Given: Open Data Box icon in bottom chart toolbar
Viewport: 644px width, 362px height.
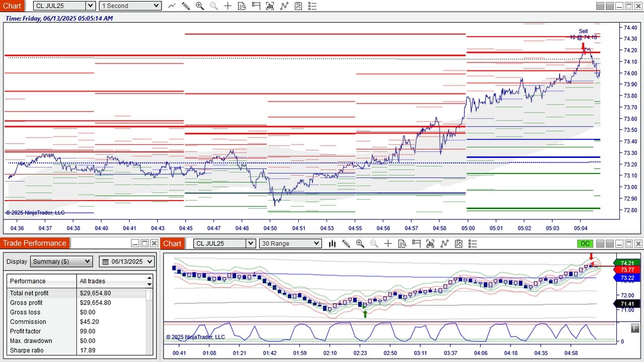Looking at the screenshot, I should coord(402,243).
